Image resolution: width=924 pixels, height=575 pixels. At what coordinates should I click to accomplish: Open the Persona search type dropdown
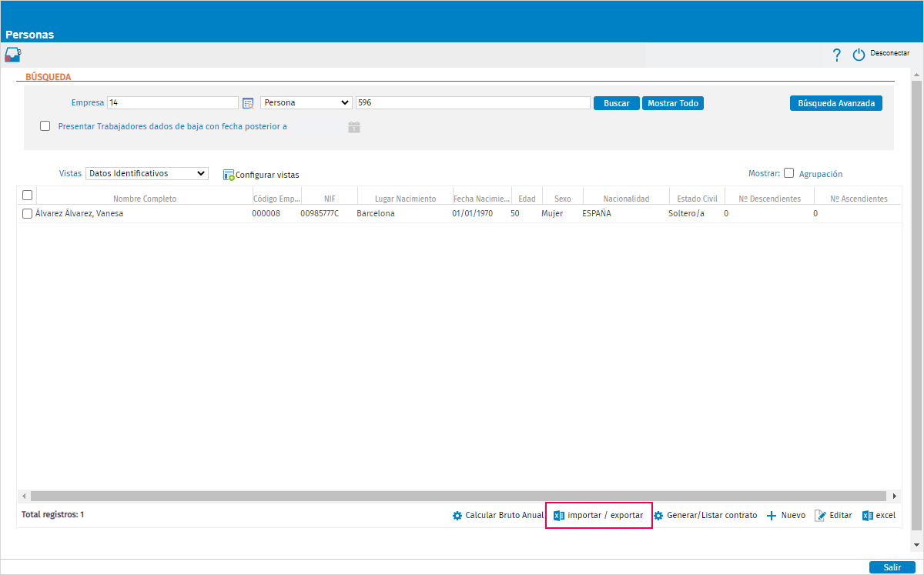coord(306,103)
